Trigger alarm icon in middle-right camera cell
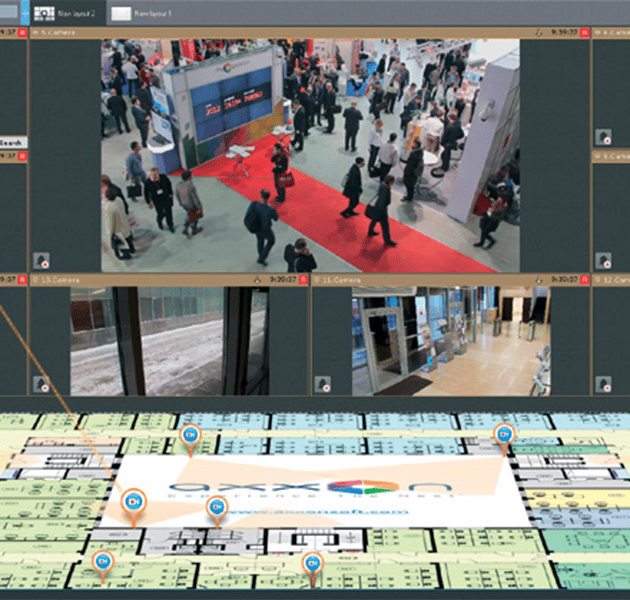 coord(603,260)
